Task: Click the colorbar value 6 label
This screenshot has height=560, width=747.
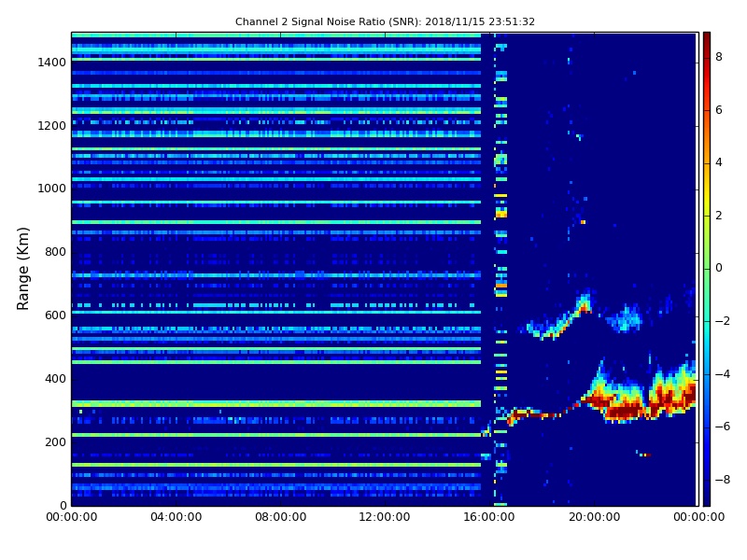Action: (x=719, y=110)
